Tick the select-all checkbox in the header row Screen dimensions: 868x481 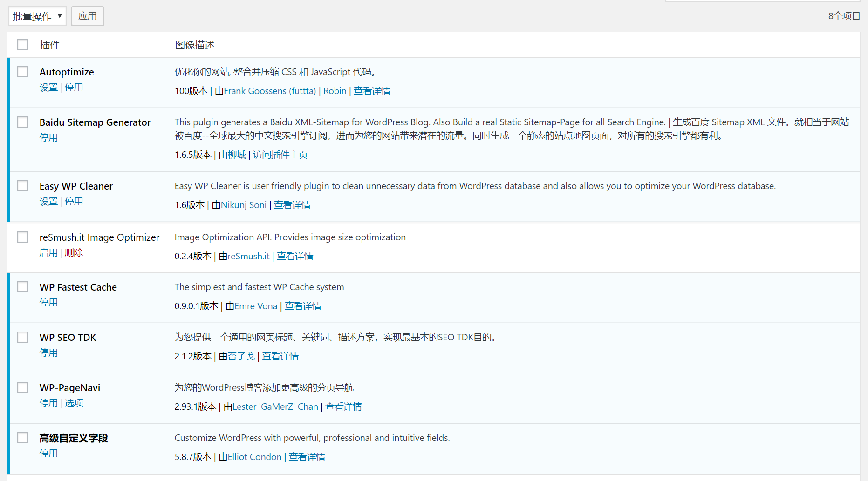click(x=23, y=45)
